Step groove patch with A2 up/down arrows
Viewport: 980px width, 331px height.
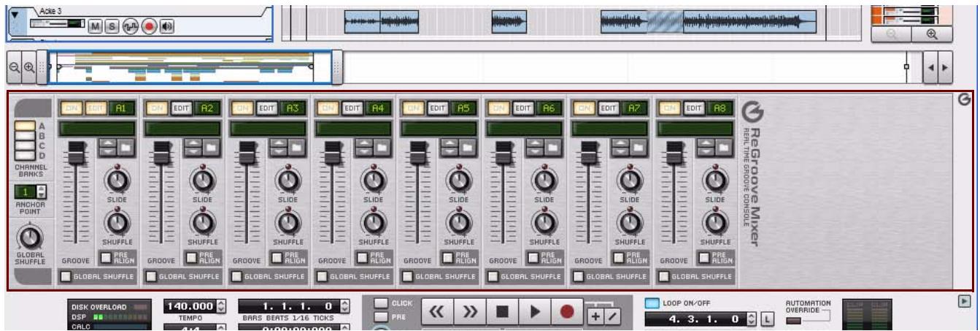[x=193, y=148]
